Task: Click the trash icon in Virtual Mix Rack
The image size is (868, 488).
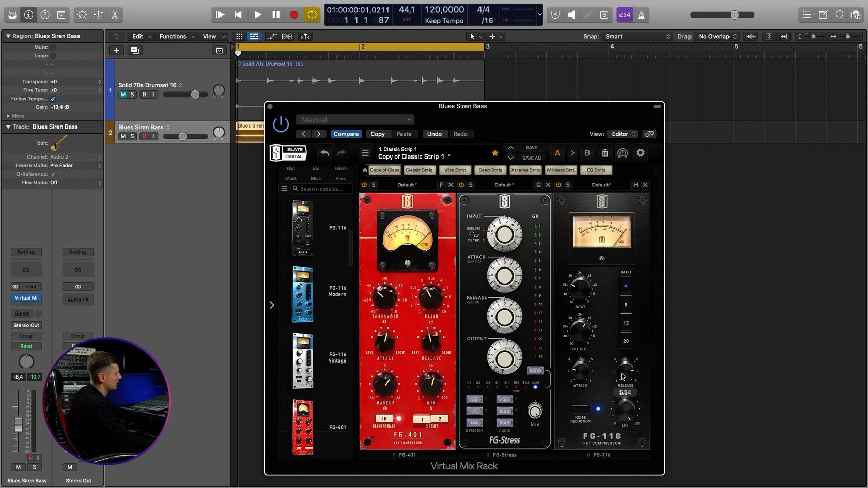Action: pyautogui.click(x=605, y=153)
